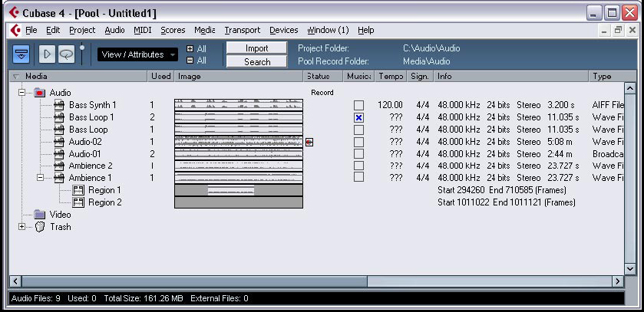The width and height of the screenshot is (644, 312).
Task: Click the Cubase icon in menu bar
Action: pos(15,31)
